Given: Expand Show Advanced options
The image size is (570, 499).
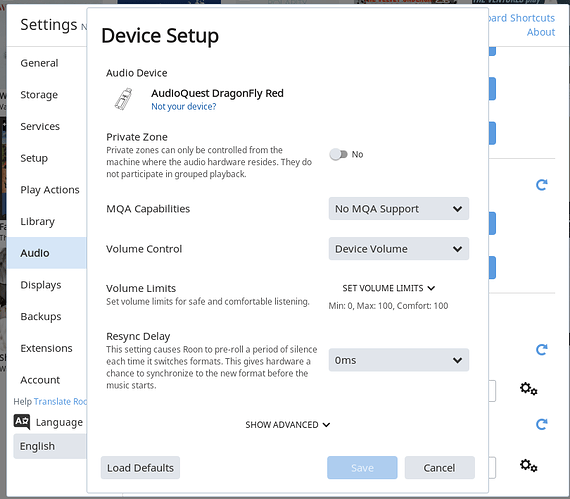Looking at the screenshot, I should (x=288, y=425).
